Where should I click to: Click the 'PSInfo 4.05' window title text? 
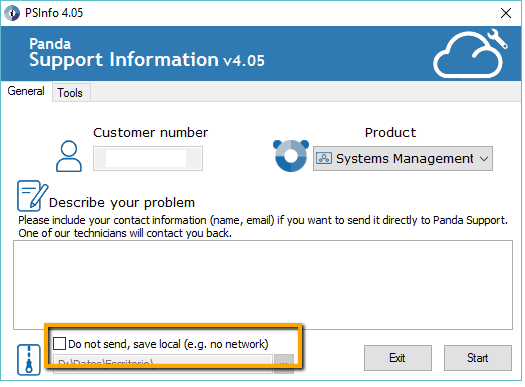[54, 13]
